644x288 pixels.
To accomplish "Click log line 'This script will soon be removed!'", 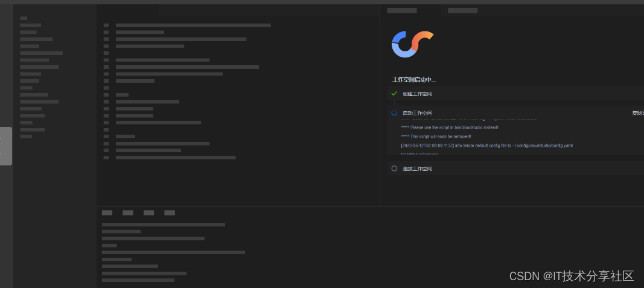I will pos(436,136).
